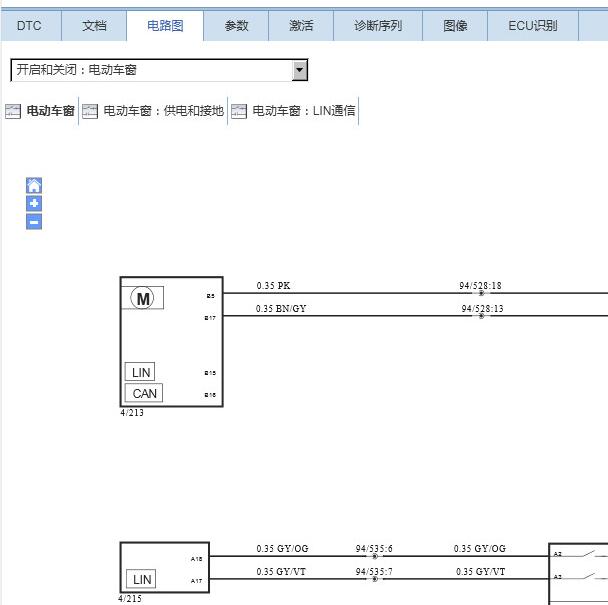Click the LIN box in module 4/215
The width and height of the screenshot is (608, 605).
pos(142,579)
